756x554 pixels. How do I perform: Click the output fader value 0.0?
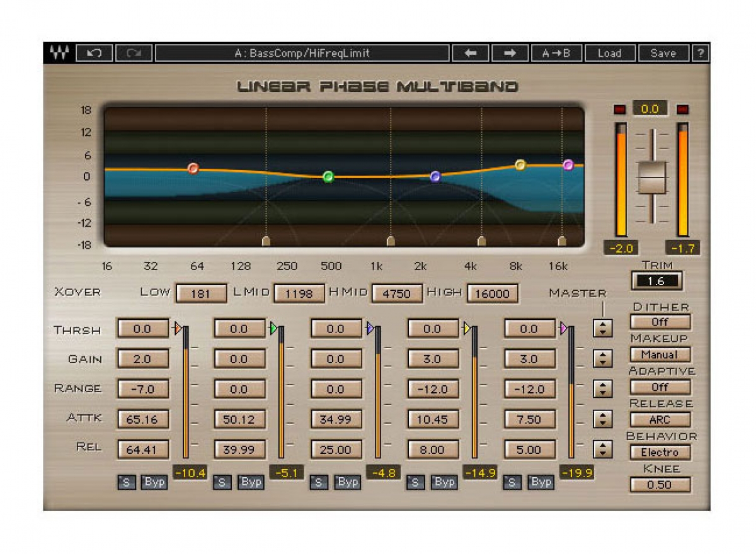pos(651,110)
